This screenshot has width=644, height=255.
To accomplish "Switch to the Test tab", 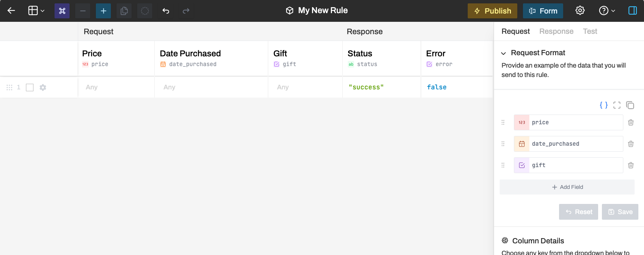I will pos(590,32).
